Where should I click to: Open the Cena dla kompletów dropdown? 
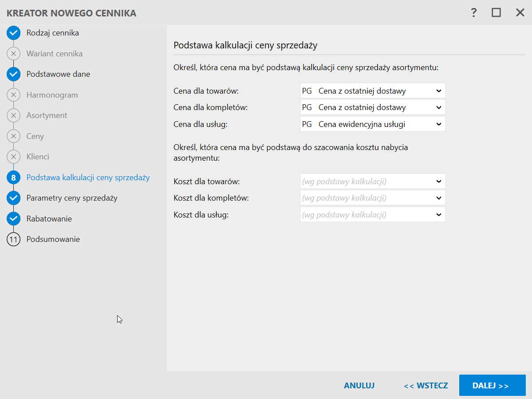tap(373, 107)
